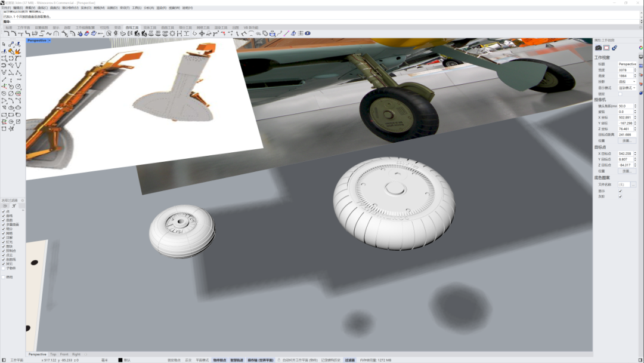
Task: Toggle the 灰阶 checkbox under wallpaper settings
Action: click(620, 196)
